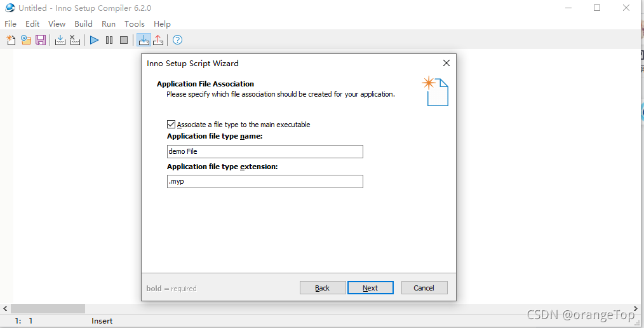
Task: Open the Edit menu
Action: pyautogui.click(x=32, y=24)
